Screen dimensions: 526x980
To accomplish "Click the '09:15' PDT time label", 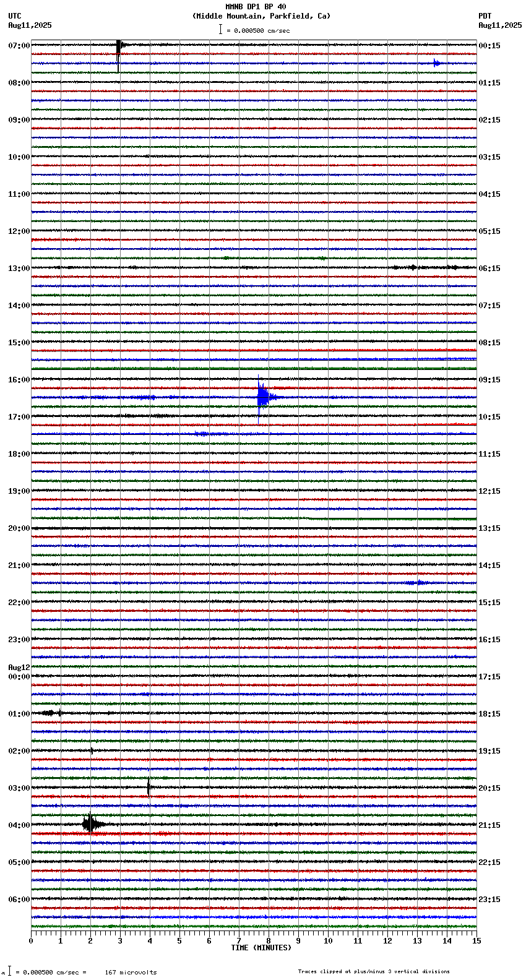I will [x=489, y=380].
